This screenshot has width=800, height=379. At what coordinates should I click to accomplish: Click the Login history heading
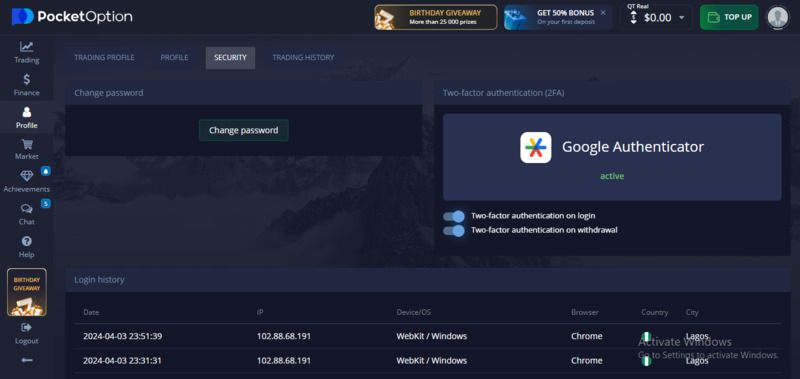(99, 280)
